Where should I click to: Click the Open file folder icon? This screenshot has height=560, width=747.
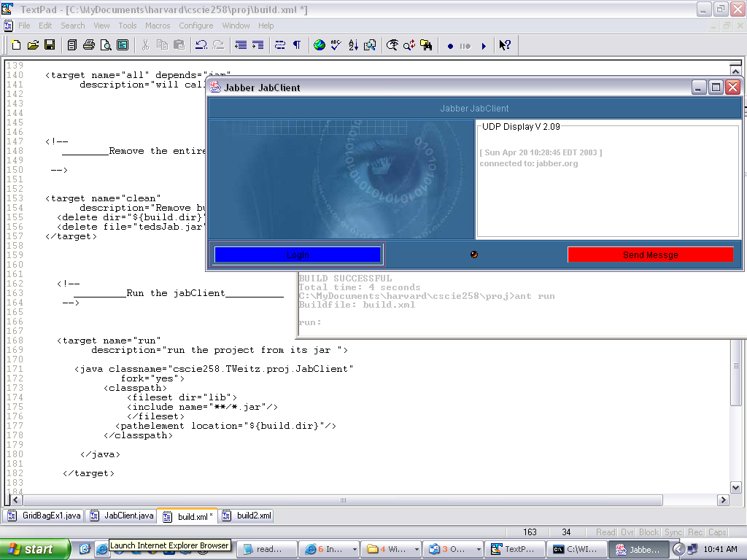pyautogui.click(x=33, y=45)
